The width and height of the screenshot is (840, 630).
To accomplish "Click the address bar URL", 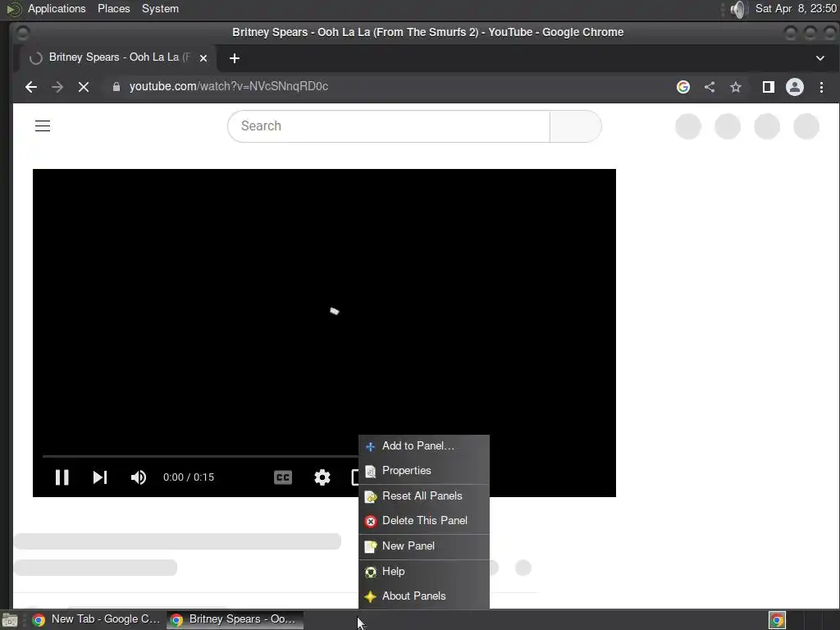I will click(229, 87).
